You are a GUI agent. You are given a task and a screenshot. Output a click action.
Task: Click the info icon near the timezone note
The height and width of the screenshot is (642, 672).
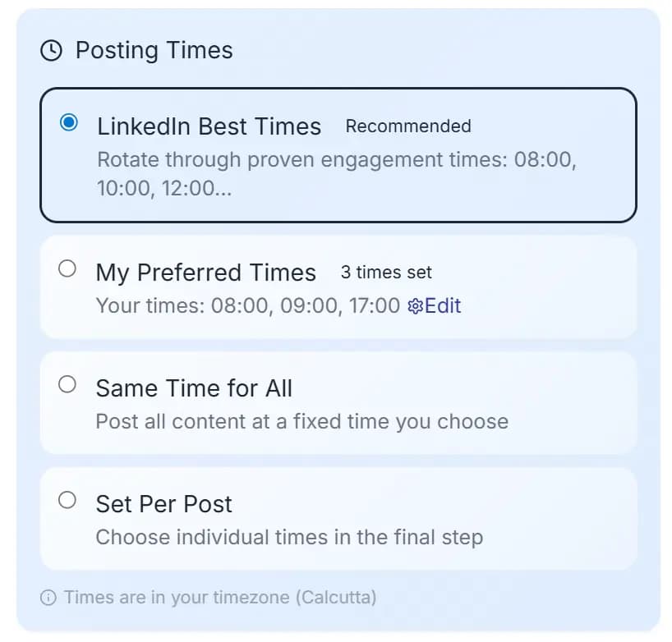[51, 597]
